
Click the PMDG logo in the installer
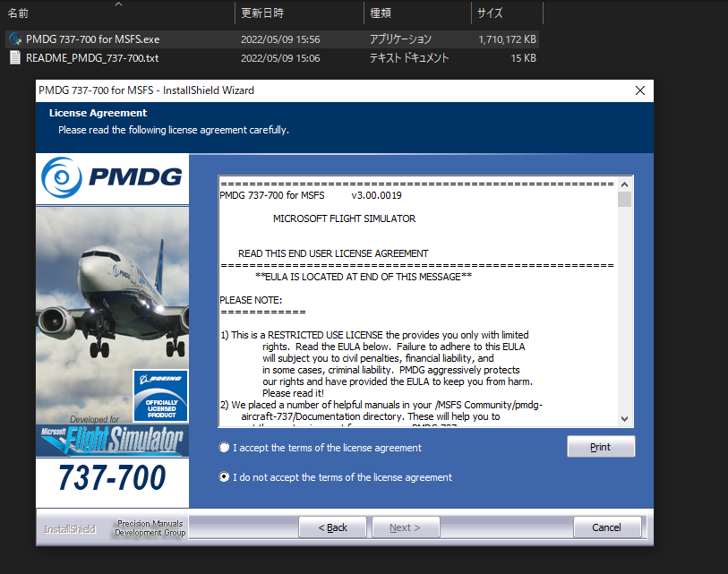(x=112, y=177)
